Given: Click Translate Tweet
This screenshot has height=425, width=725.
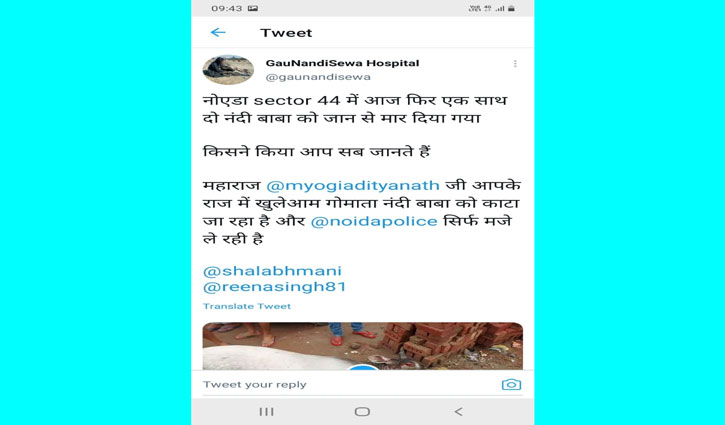Looking at the screenshot, I should pos(247,306).
